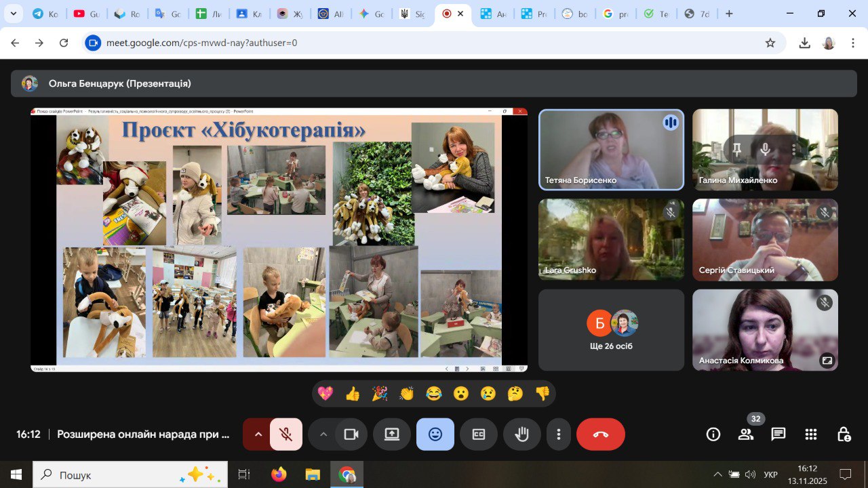Screen dimensions: 868x488
Task: Open the browser tab search dropdown
Action: click(x=13, y=14)
